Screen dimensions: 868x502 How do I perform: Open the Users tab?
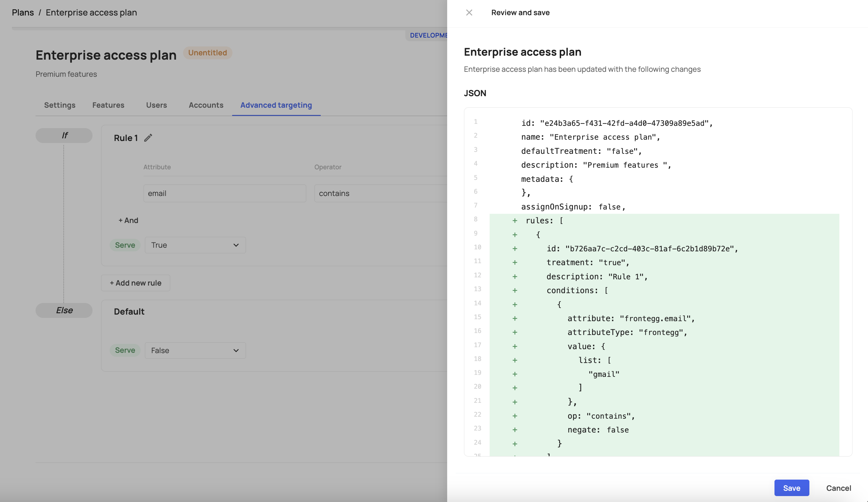tap(156, 105)
